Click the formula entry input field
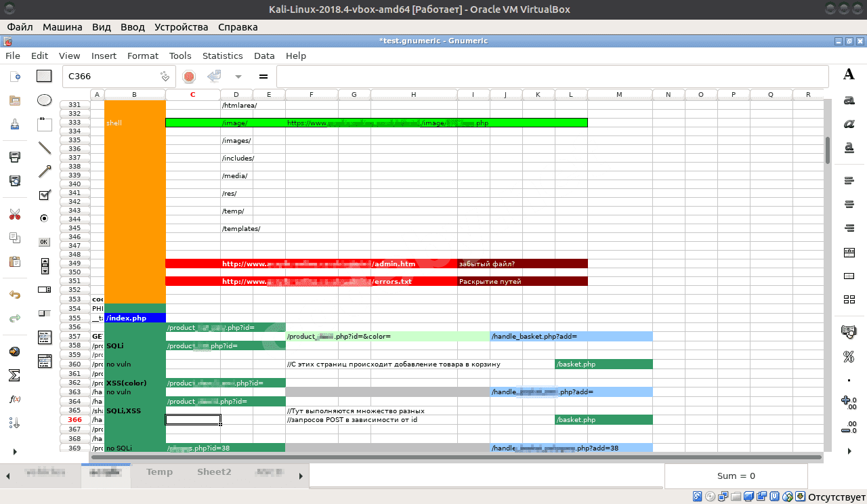Screen dimensions: 867x504 pos(552,77)
